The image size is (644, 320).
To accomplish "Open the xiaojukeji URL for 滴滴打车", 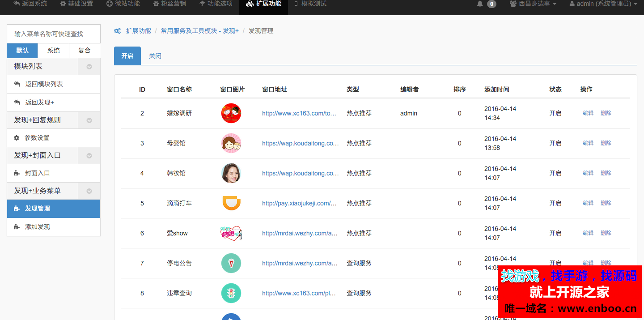I will pyautogui.click(x=300, y=203).
